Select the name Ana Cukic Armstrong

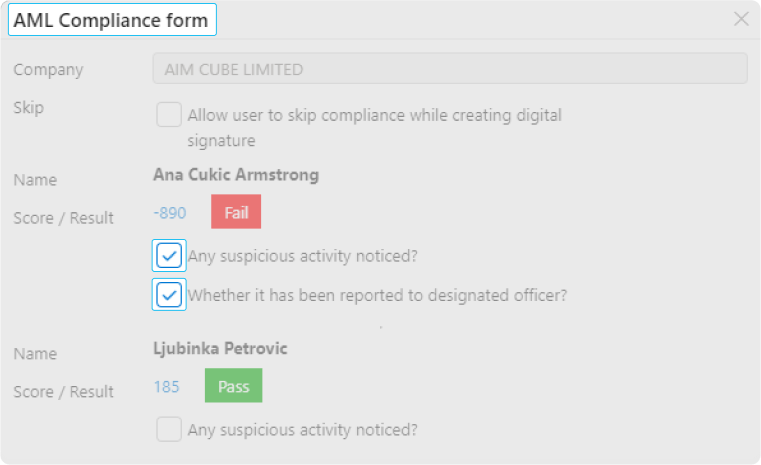tap(236, 175)
